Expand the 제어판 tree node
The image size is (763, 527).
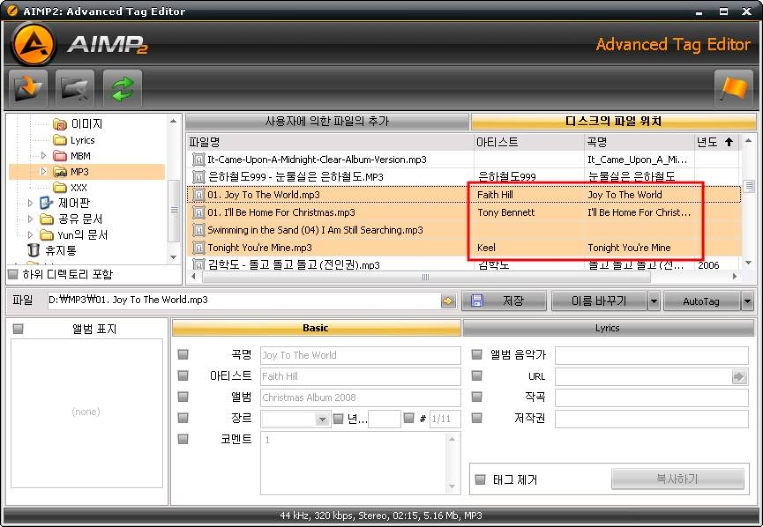click(30, 203)
